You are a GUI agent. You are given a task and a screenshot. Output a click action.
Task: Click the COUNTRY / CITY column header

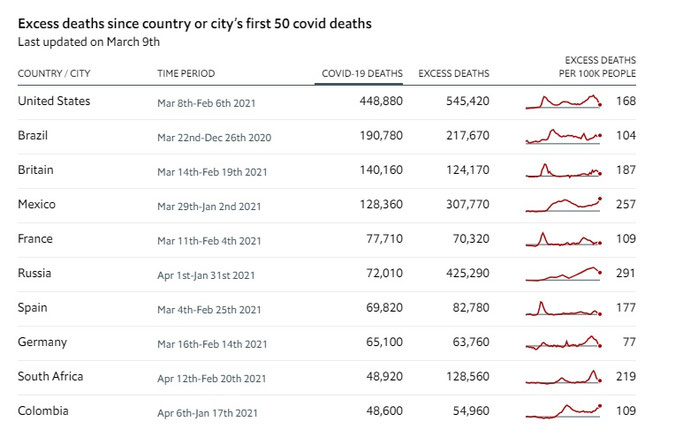[56, 74]
